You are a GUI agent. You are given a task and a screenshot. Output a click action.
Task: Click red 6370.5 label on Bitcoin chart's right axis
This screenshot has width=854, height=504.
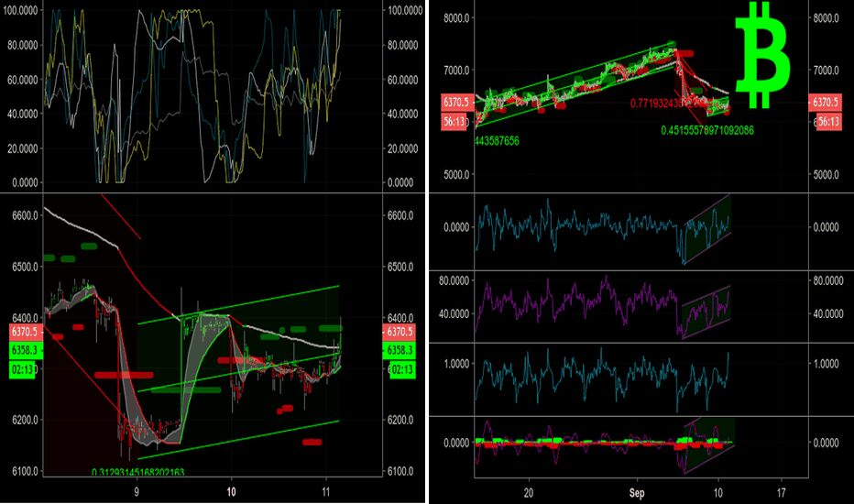click(x=826, y=102)
